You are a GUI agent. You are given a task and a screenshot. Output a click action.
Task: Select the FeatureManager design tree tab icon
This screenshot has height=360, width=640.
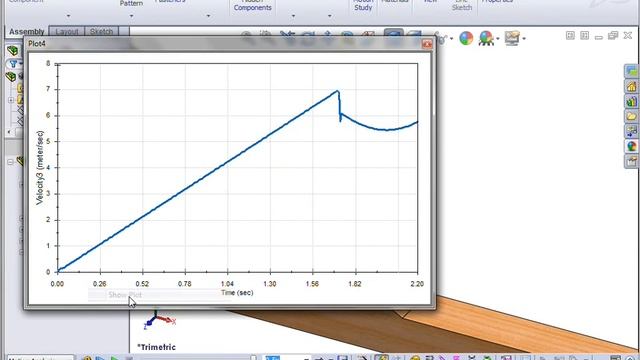coord(13,51)
